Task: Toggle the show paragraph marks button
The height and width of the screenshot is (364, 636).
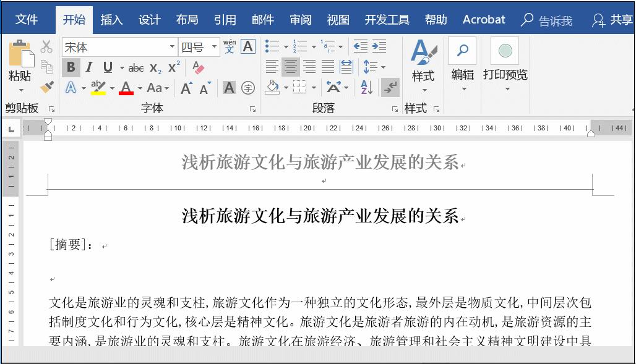Action: coord(390,87)
